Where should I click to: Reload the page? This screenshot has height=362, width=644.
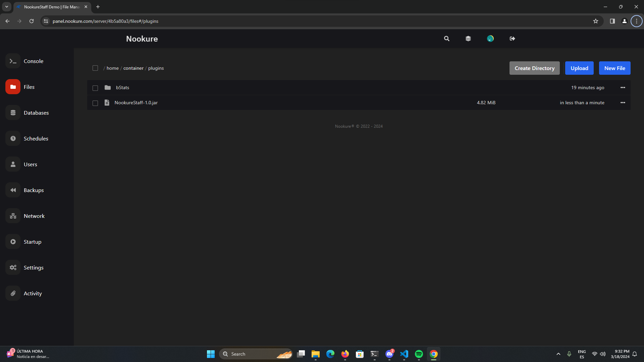click(x=32, y=21)
